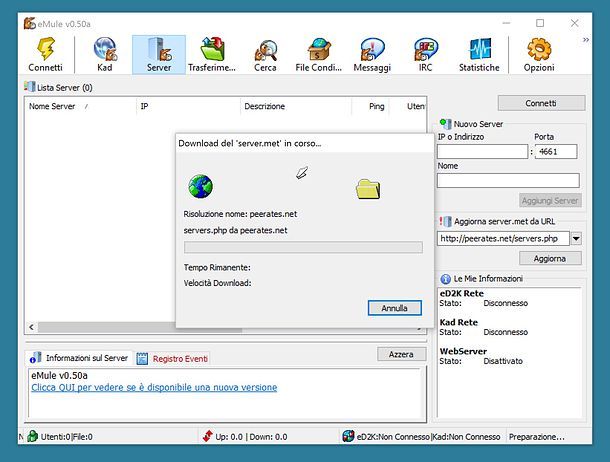Image resolution: width=610 pixels, height=462 pixels.
Task: Maximize the eMule window
Action: click(x=540, y=23)
